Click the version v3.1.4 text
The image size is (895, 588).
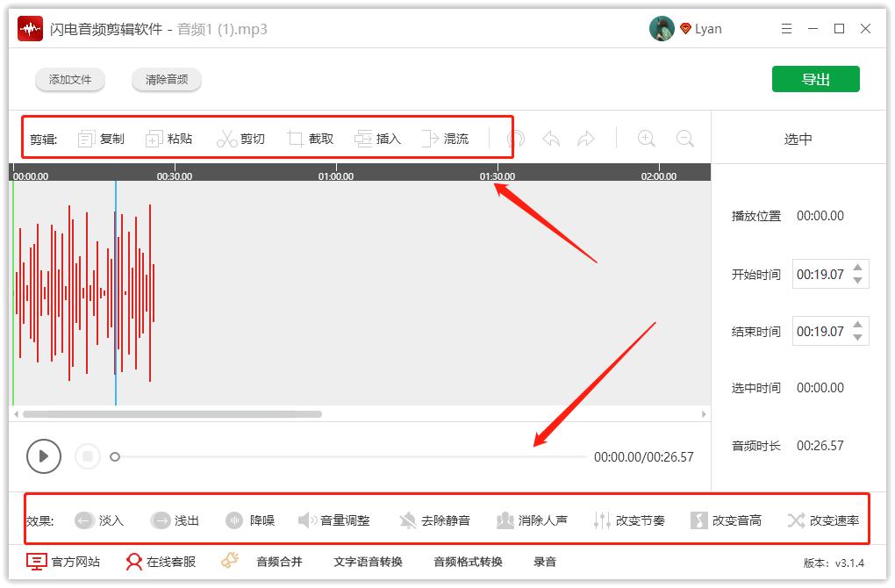coord(834,563)
